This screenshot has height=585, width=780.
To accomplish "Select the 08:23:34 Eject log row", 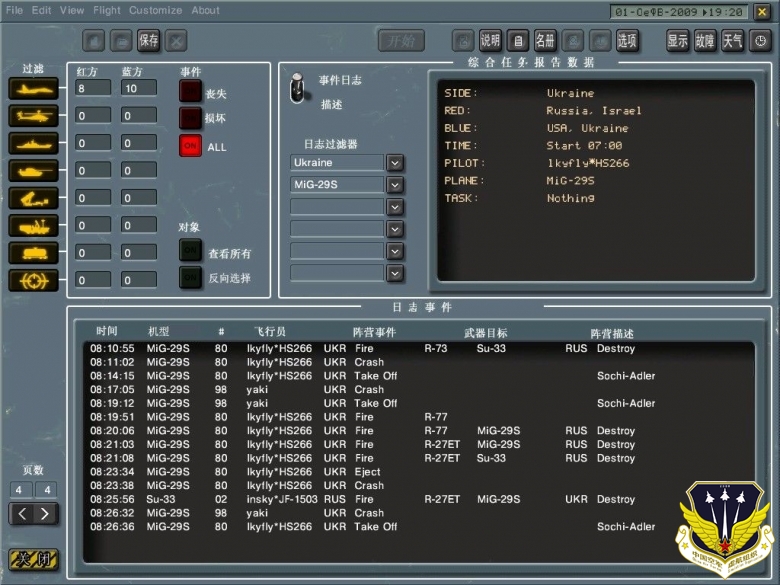I will (x=418, y=472).
